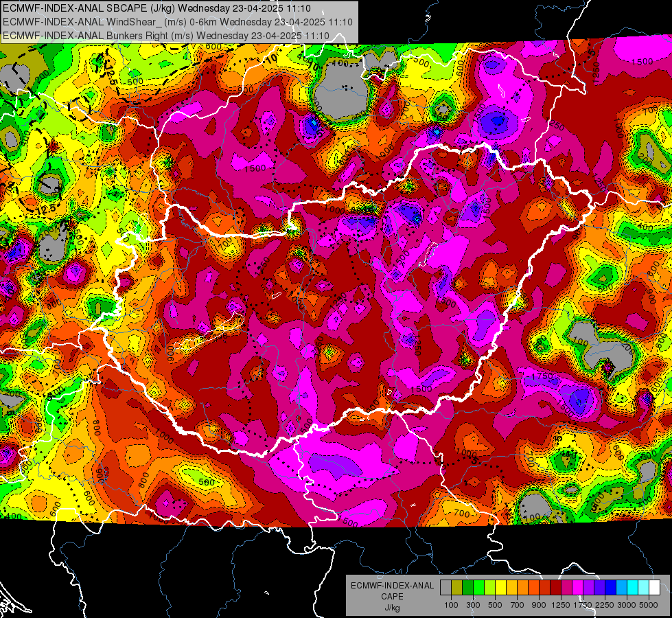672x618 pixels.
Task: Select the dark green legend swatch
Action: pyautogui.click(x=467, y=588)
